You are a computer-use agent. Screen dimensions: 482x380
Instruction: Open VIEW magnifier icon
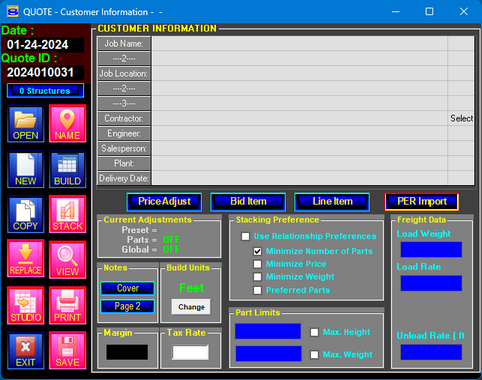(67, 259)
